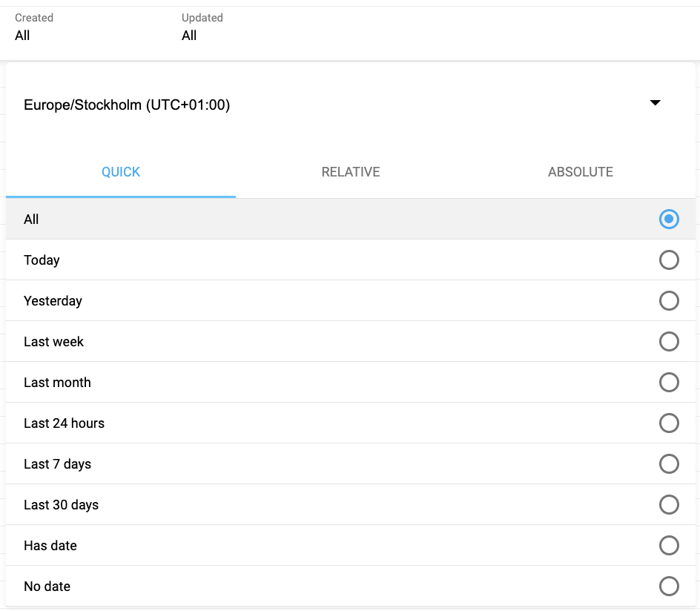The image size is (700, 611).
Task: Switch to the ABSOLUTE tab
Action: (x=581, y=171)
